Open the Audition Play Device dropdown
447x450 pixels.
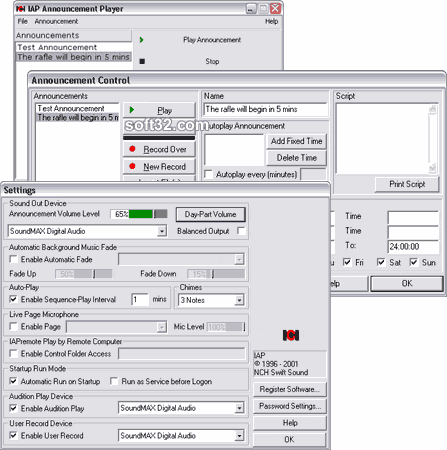[x=239, y=408]
